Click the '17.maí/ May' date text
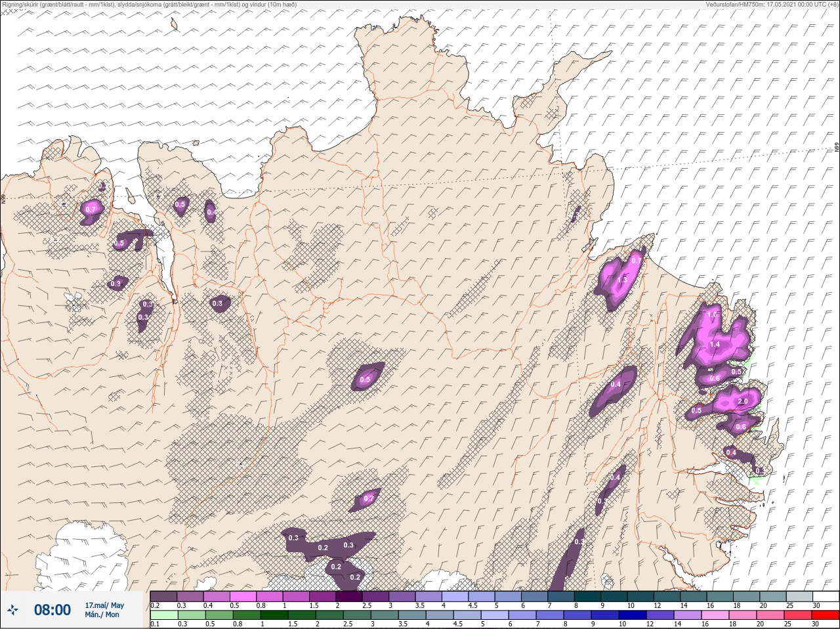 coord(104,605)
